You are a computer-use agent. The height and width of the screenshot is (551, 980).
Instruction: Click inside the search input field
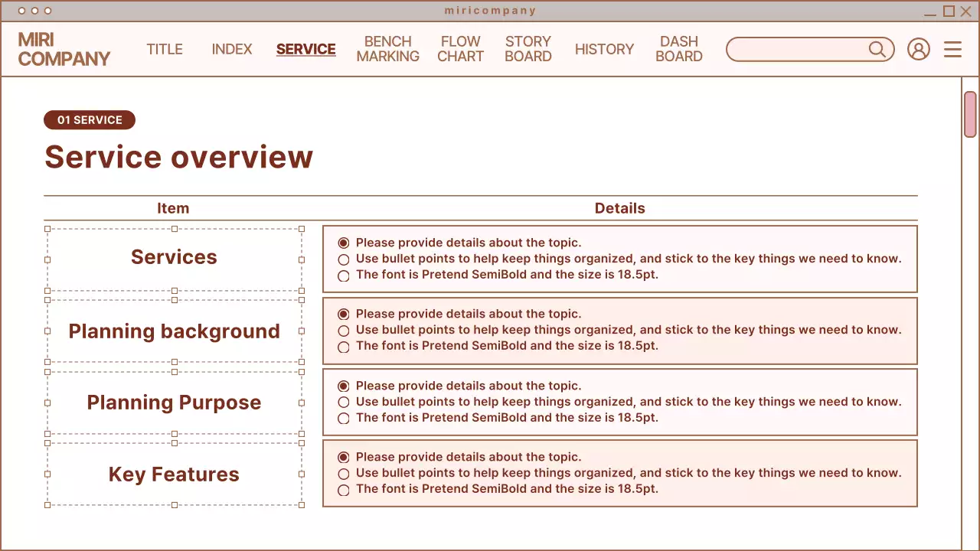point(796,49)
